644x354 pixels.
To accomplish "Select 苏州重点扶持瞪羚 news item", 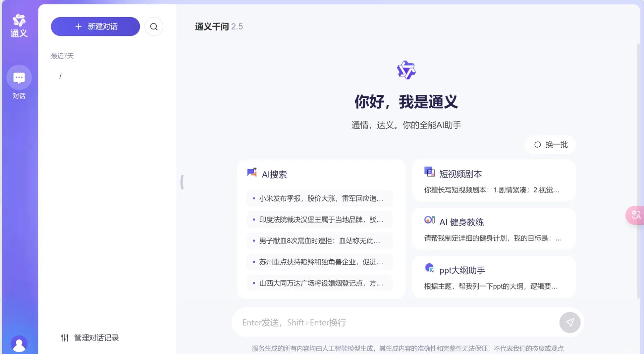I will coord(320,262).
